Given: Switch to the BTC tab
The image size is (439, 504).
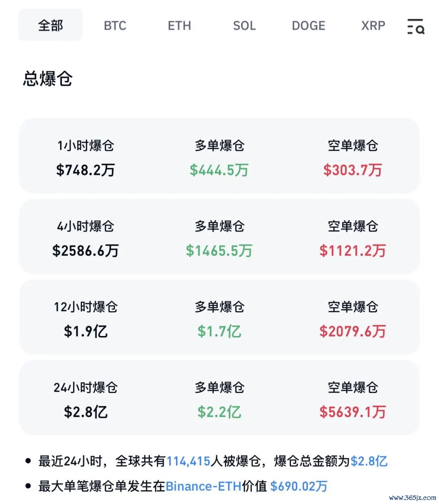Looking at the screenshot, I should pos(115,26).
